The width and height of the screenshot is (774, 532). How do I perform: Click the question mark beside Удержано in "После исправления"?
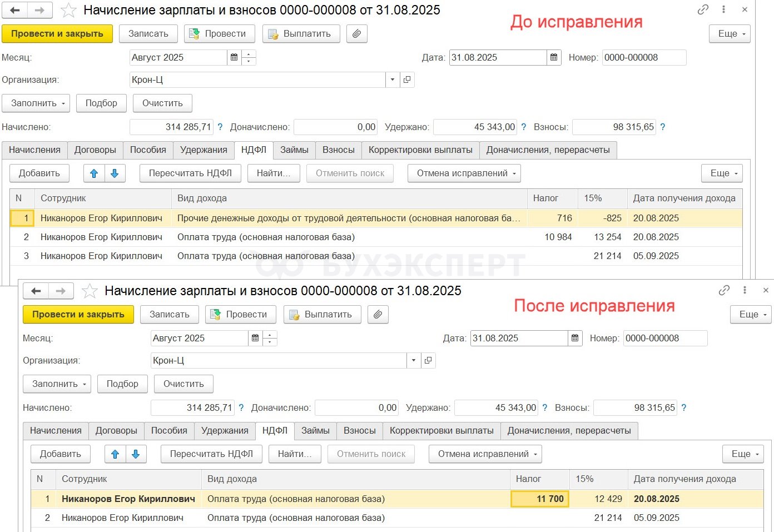coord(545,408)
